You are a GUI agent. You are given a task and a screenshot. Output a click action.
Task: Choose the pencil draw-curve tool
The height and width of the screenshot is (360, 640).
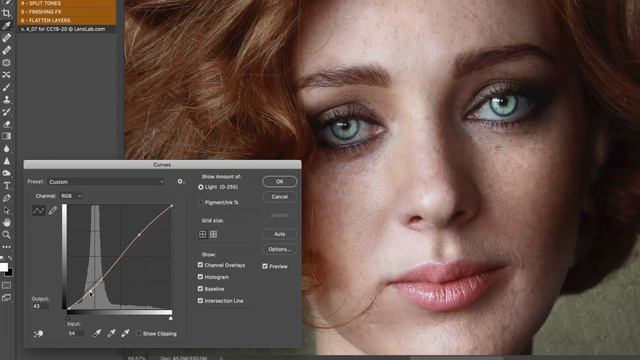point(53,210)
